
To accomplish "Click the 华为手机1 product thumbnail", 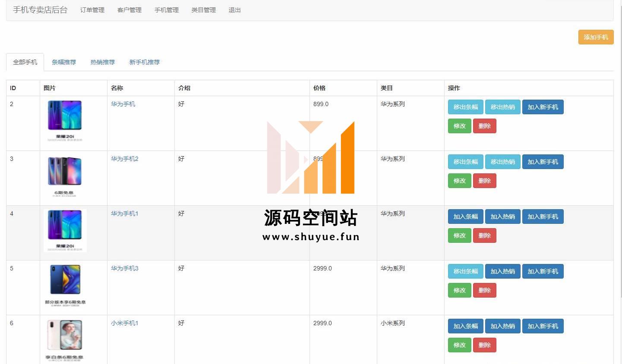I will coord(65,231).
